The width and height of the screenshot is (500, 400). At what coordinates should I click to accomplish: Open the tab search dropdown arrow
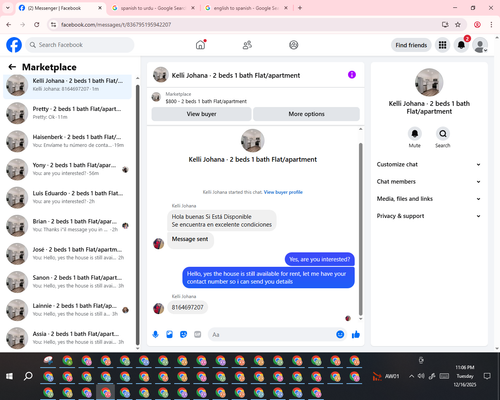coord(7,8)
